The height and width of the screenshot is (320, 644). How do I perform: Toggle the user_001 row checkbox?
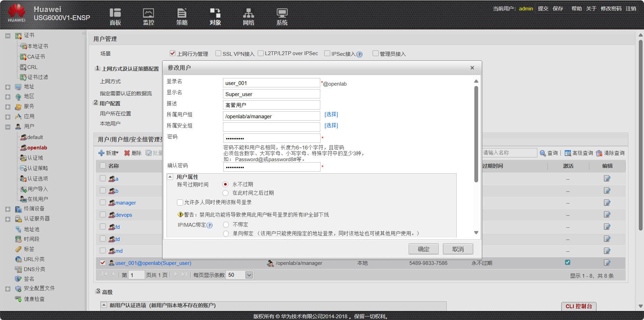(x=102, y=263)
